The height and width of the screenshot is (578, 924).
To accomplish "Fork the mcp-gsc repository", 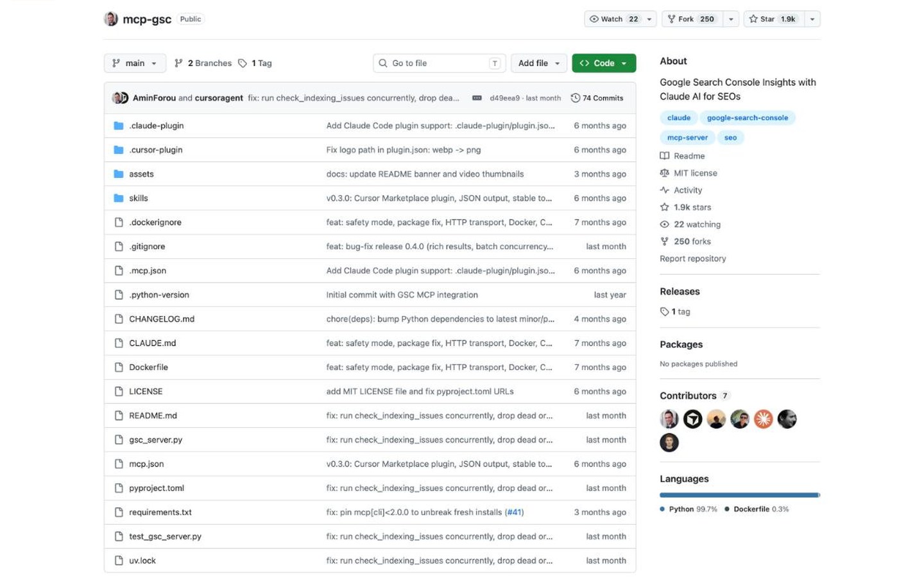I will [x=692, y=19].
